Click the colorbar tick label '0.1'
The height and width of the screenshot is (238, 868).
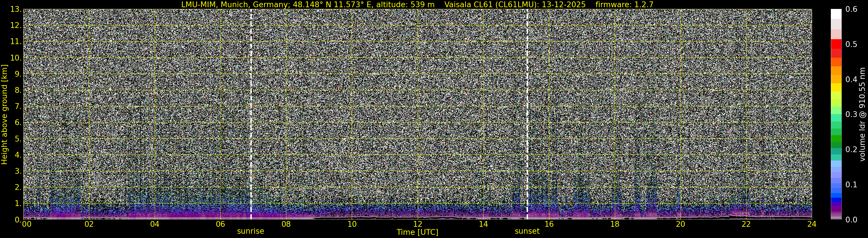tap(852, 185)
